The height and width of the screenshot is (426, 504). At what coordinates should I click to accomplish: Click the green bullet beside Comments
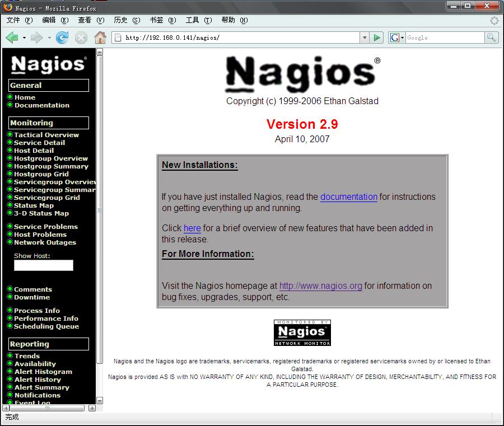coord(10,289)
